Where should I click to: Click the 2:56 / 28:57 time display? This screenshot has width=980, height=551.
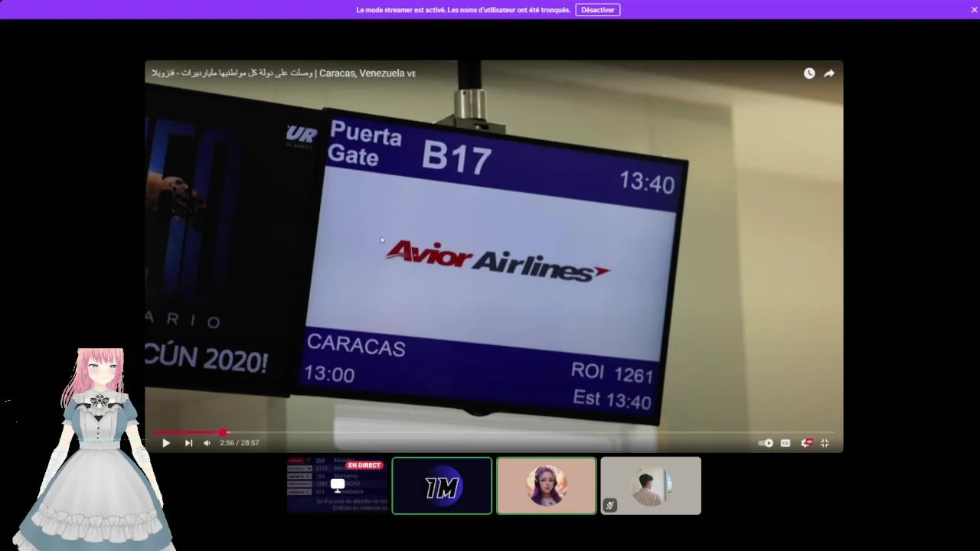240,442
